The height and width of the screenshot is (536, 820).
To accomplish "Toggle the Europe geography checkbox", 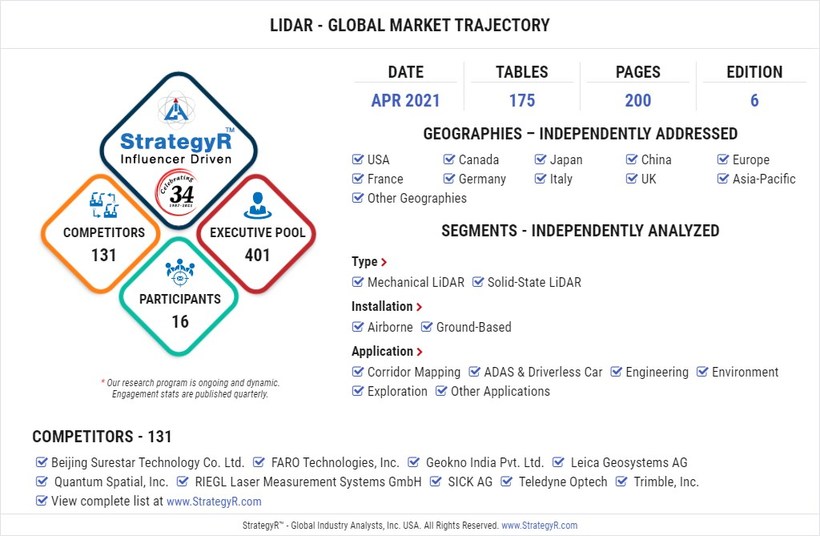I will (723, 159).
